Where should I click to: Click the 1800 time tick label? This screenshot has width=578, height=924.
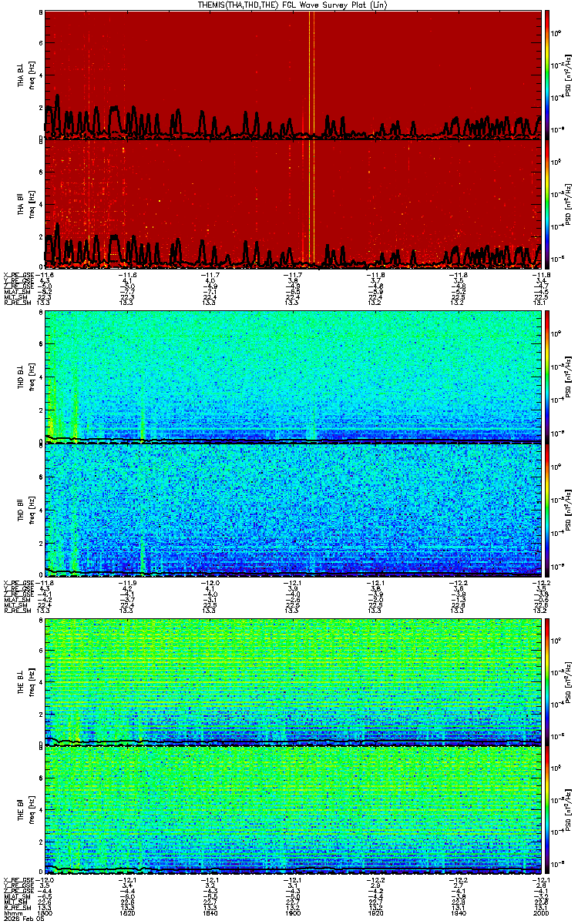45,913
